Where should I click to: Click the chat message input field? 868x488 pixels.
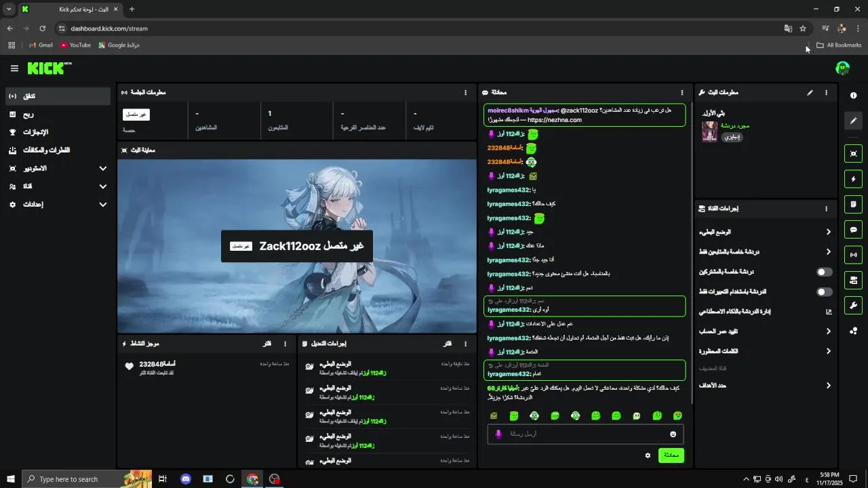585,434
